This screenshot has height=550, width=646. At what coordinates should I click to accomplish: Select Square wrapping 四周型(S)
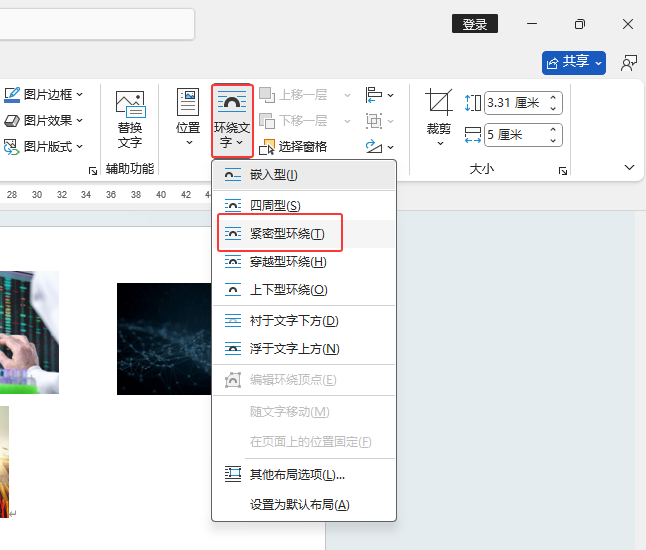(x=304, y=205)
